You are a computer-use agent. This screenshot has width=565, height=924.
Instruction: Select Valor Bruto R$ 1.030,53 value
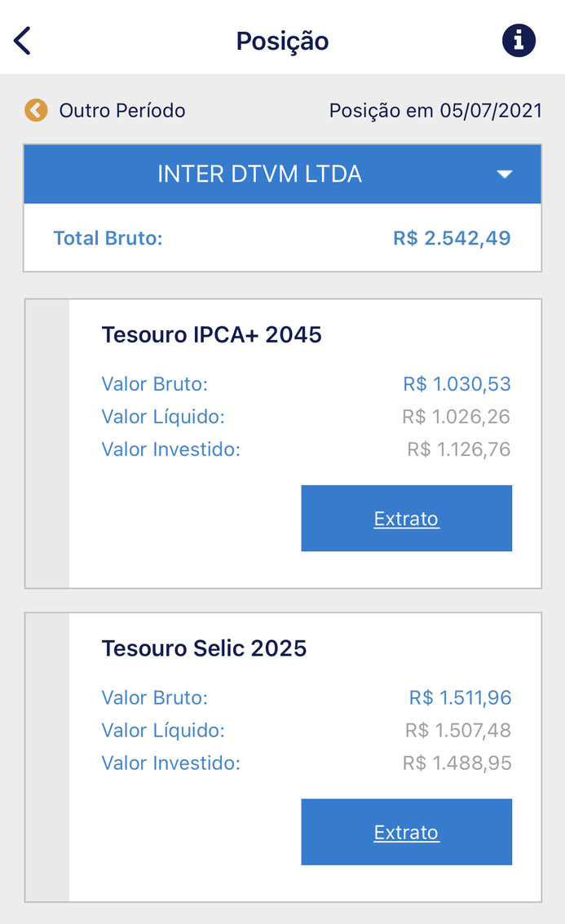457,384
